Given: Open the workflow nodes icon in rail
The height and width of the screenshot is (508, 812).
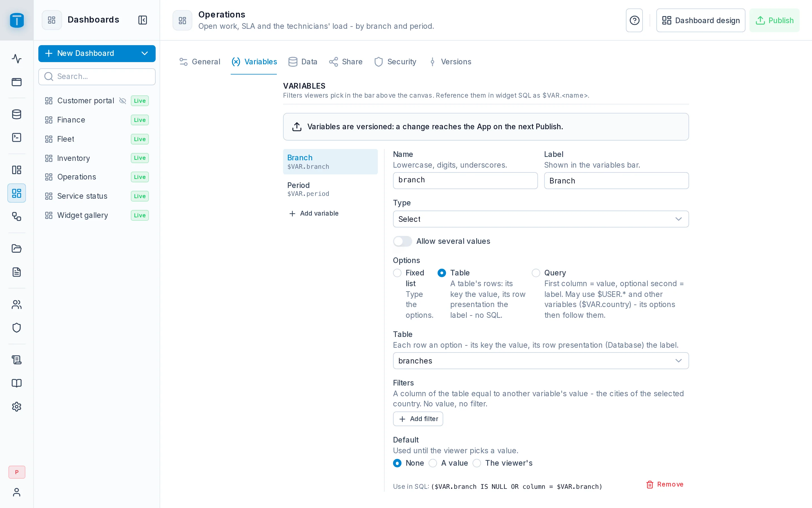Looking at the screenshot, I should click(16, 216).
